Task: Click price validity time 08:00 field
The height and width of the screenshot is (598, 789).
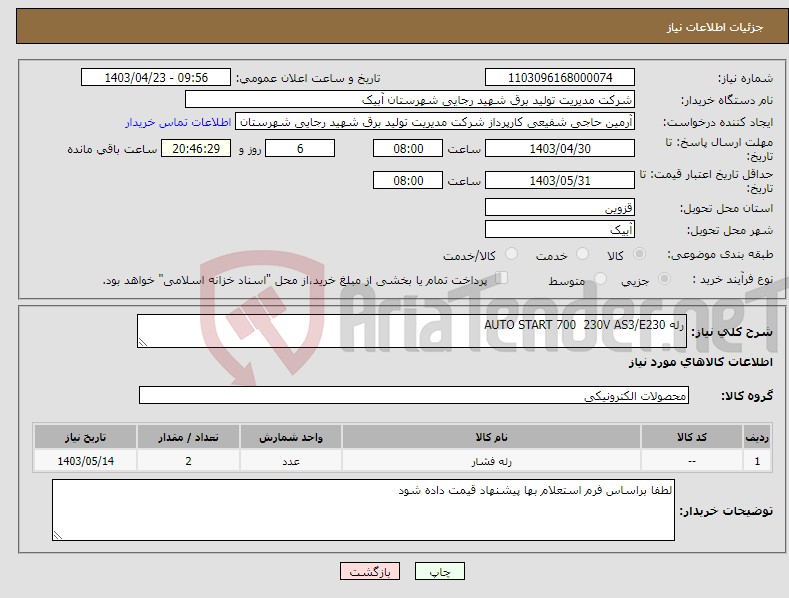Action: coord(408,180)
